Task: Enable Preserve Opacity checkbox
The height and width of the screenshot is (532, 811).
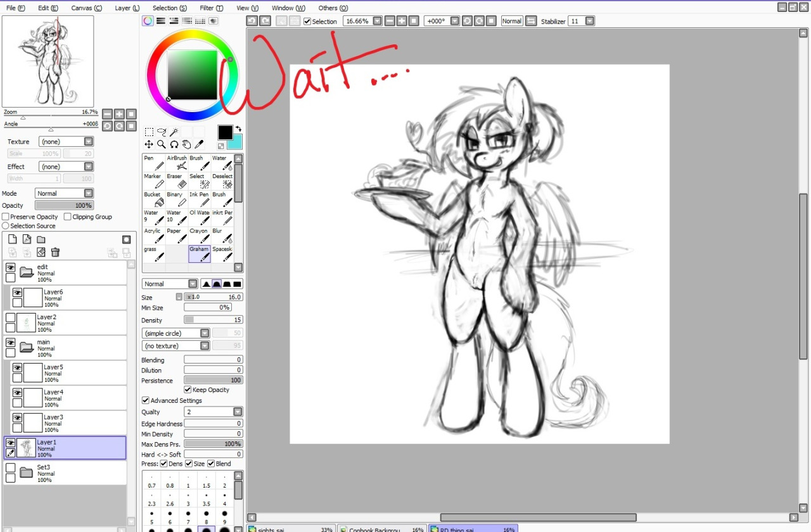Action: coord(6,217)
